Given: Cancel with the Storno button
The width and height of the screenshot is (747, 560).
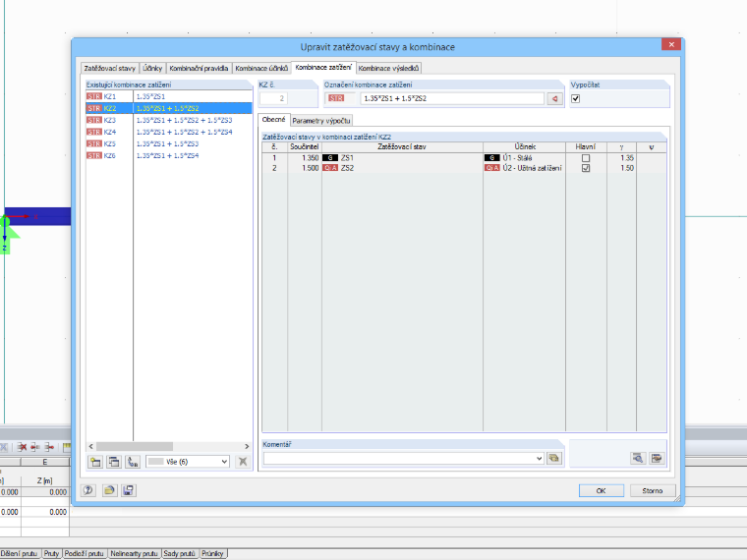Looking at the screenshot, I should pyautogui.click(x=653, y=490).
